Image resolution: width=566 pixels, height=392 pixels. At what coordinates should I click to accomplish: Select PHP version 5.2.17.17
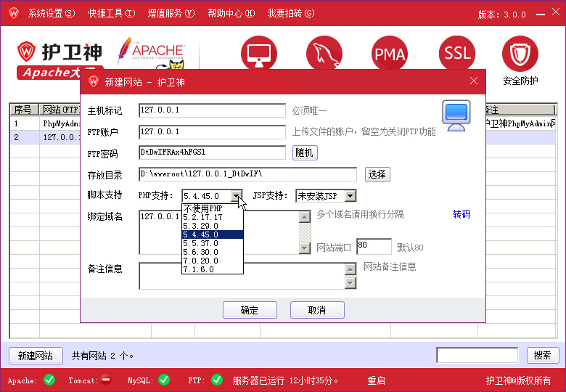(x=213, y=217)
